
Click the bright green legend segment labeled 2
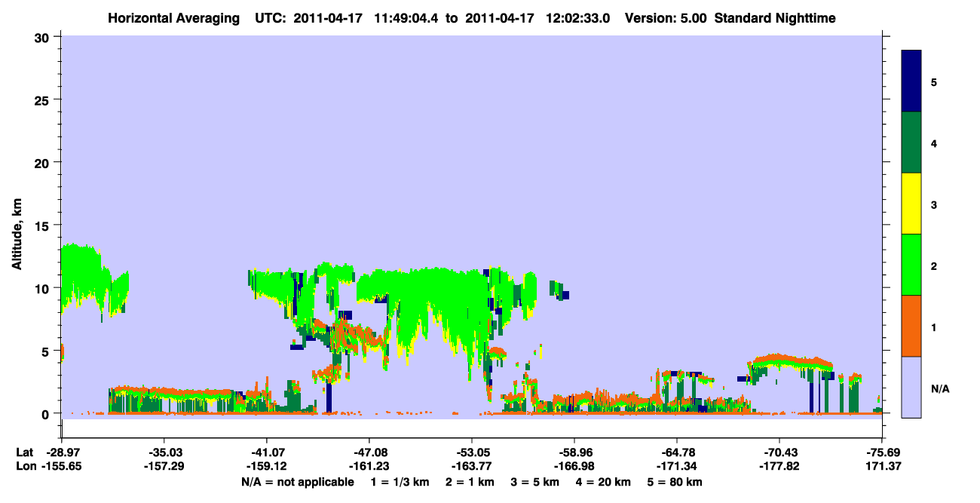pos(911,265)
